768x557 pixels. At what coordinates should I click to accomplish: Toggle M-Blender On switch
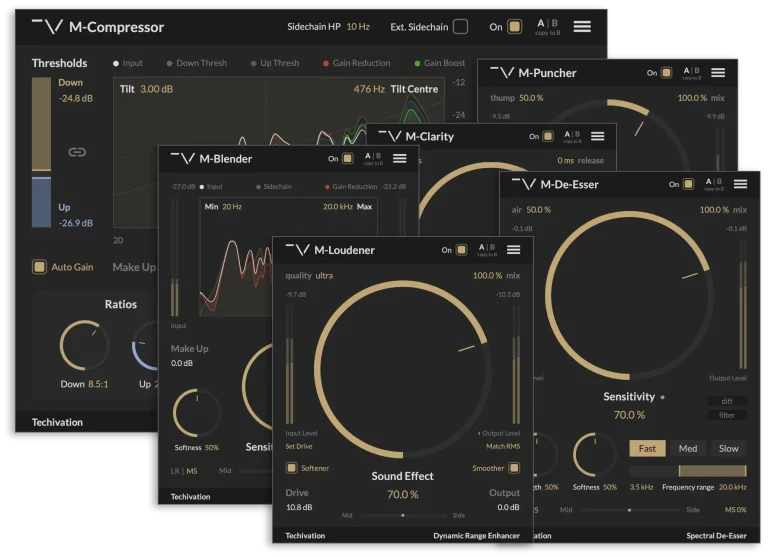click(347, 158)
